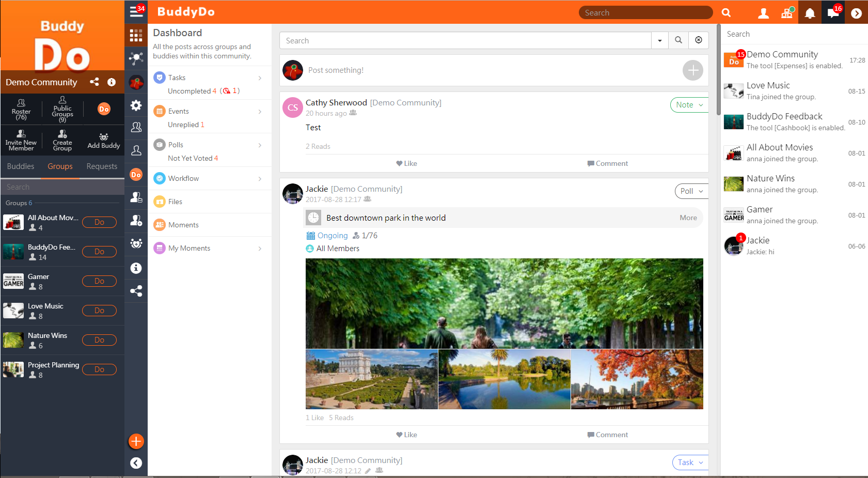Click the community share icon beside Demo Community

(94, 82)
